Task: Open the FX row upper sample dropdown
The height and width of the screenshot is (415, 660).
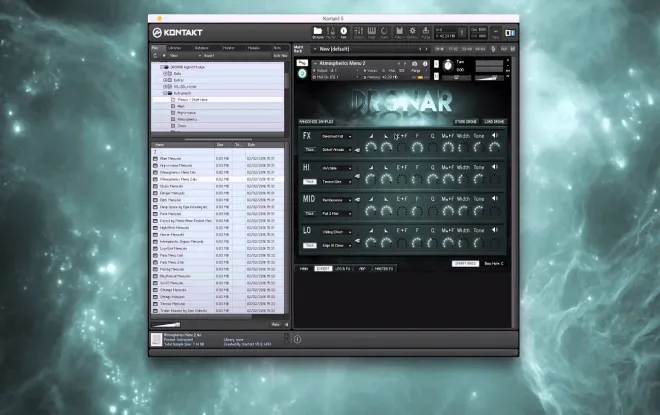Action: coord(336,136)
